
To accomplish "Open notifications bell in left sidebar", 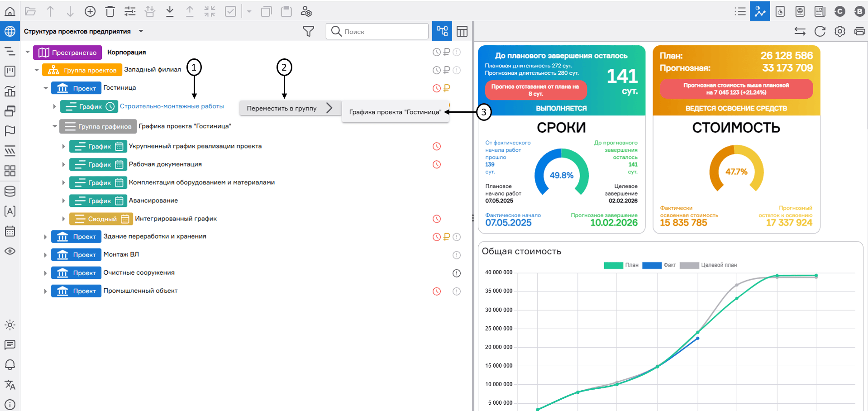I will 10,365.
